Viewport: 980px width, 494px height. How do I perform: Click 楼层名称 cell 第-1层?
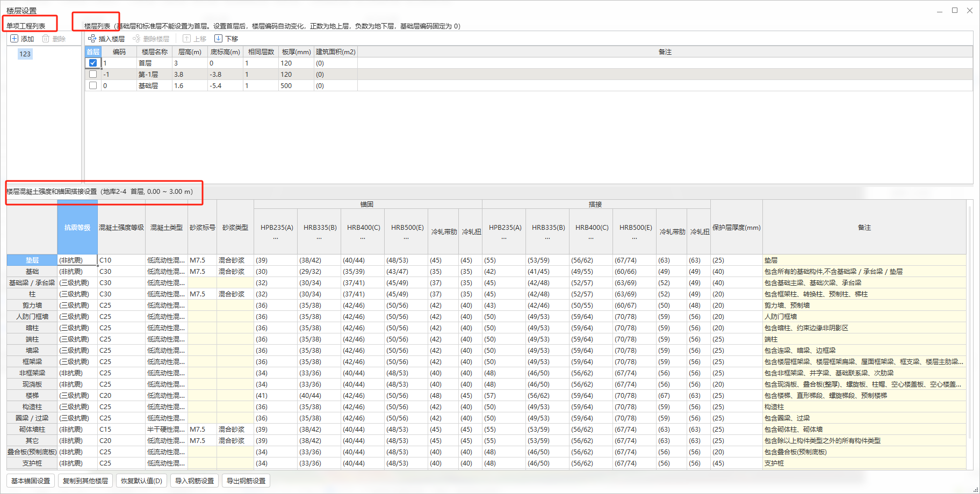coord(155,74)
